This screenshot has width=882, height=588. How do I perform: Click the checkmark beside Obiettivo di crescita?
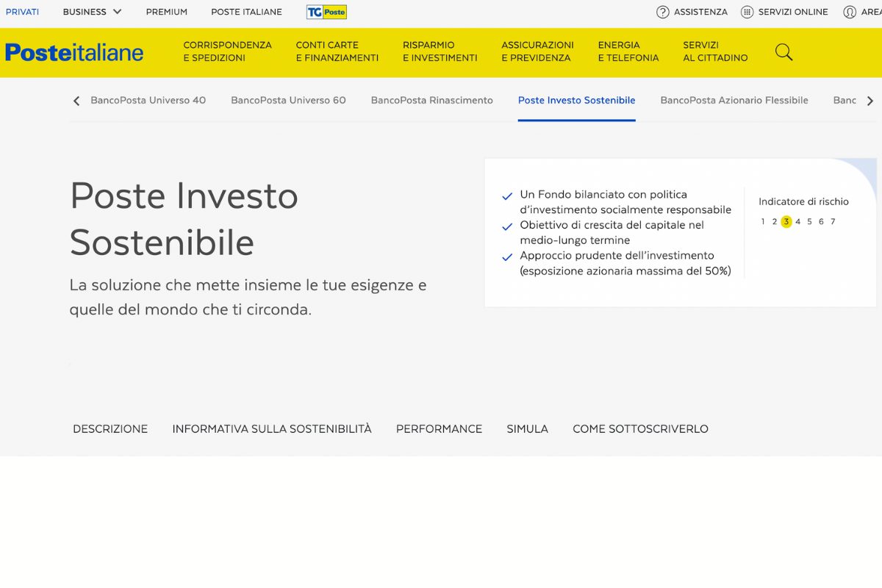506,226
